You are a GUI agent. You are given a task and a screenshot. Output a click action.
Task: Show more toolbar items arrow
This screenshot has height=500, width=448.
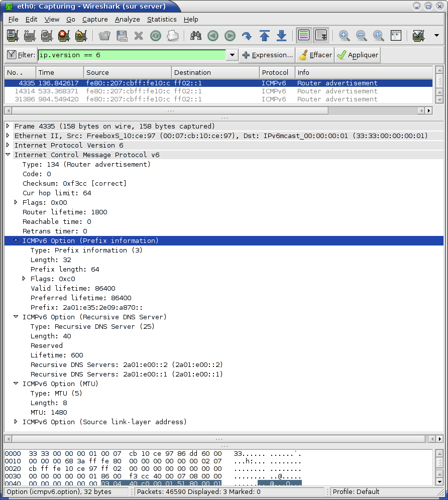436,36
